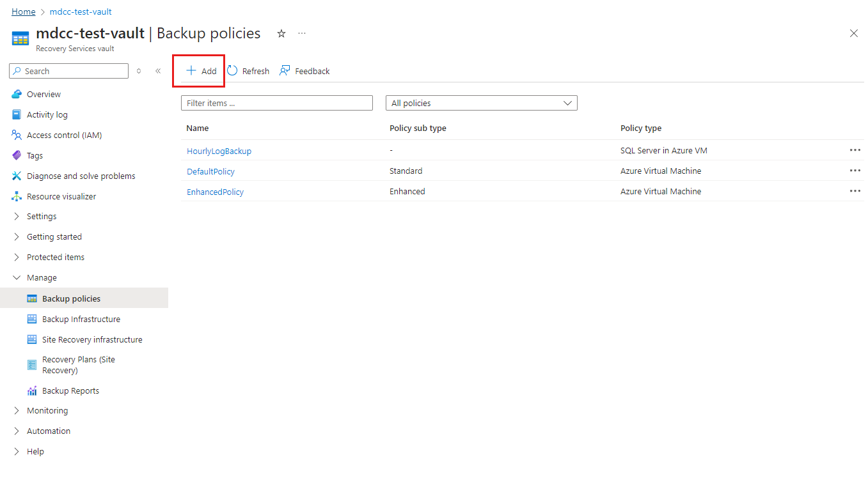Click the Filter items text box
This screenshot has width=868, height=478.
[x=277, y=103]
